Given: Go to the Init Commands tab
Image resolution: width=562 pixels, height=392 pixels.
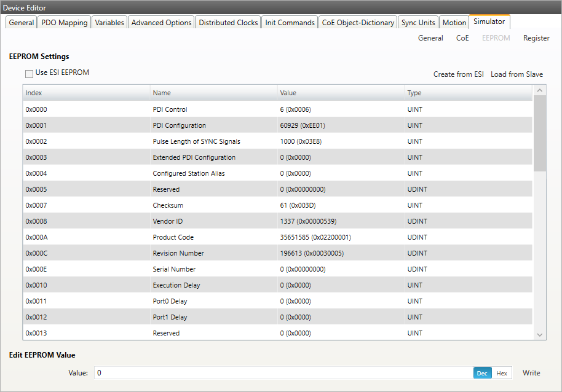Looking at the screenshot, I should (290, 23).
